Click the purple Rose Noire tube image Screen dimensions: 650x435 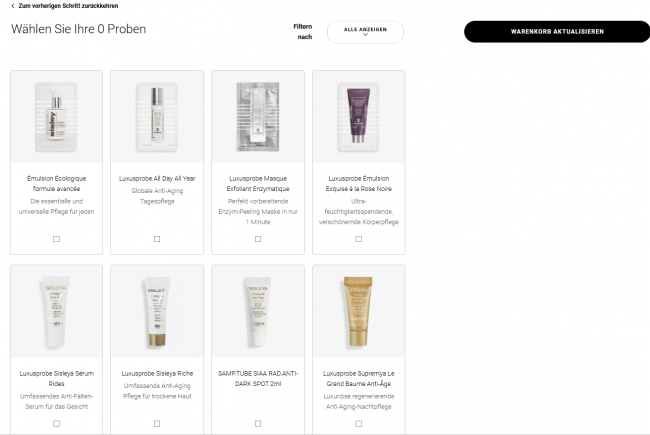(359, 117)
